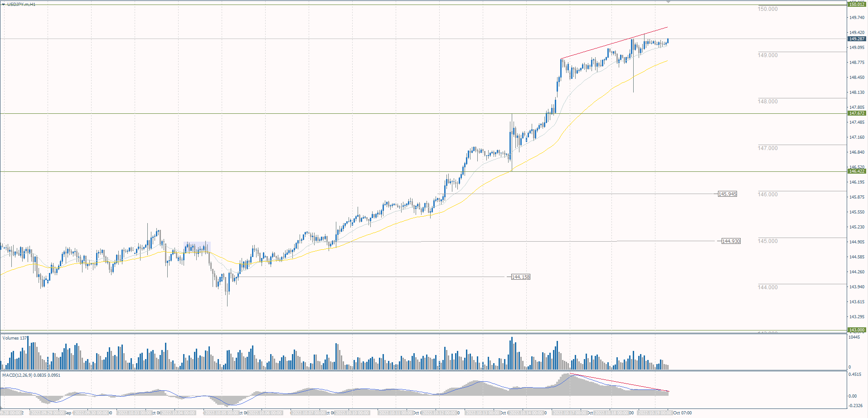
Task: Open the chart menu triangle beside USDJPY.m,H1
Action: point(3,4)
